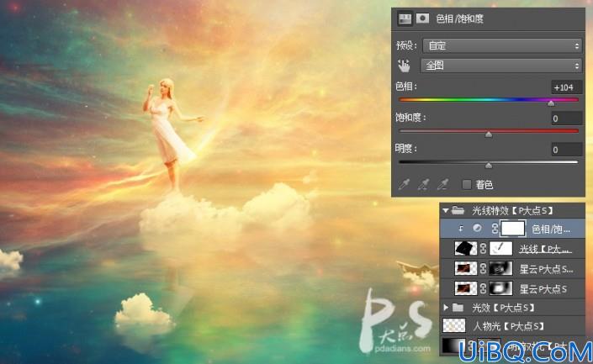The height and width of the screenshot is (364, 593).
Task: Select mask thumbnail of lower 星云P大点S layer
Action: point(501,288)
